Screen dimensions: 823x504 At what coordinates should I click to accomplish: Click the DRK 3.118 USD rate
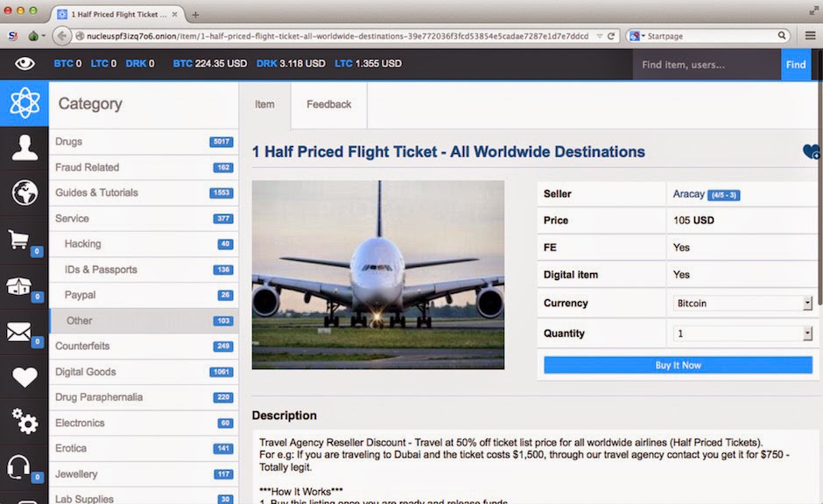pos(291,64)
